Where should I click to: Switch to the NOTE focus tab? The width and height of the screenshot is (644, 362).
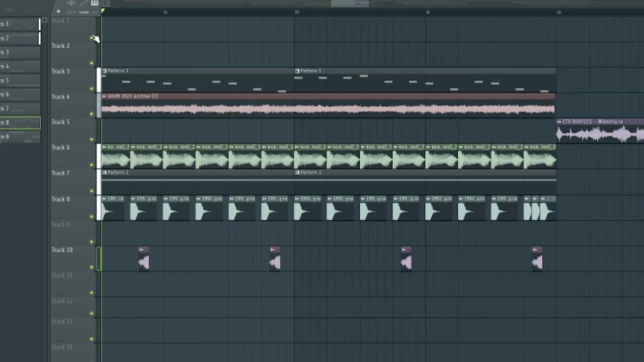(x=72, y=12)
